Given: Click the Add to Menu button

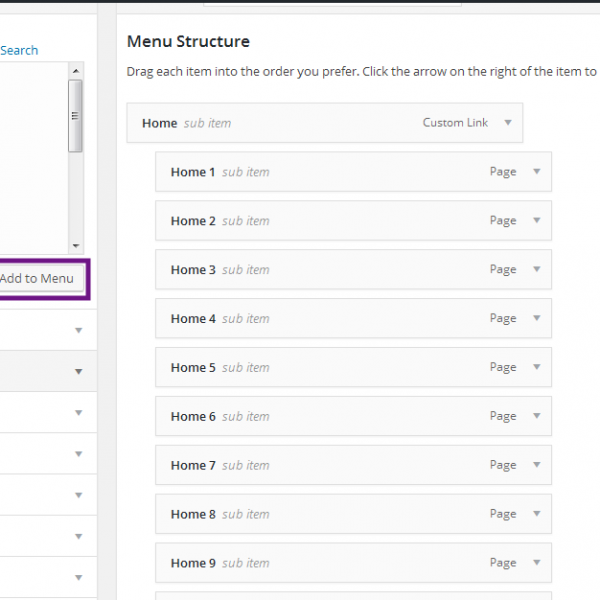Looking at the screenshot, I should coord(37,278).
